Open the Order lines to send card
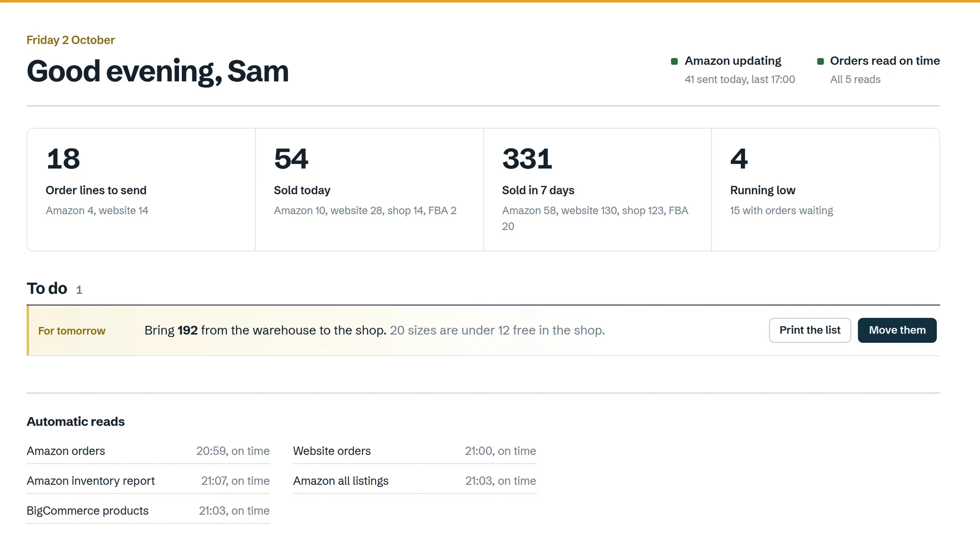Image resolution: width=980 pixels, height=552 pixels. tap(141, 190)
